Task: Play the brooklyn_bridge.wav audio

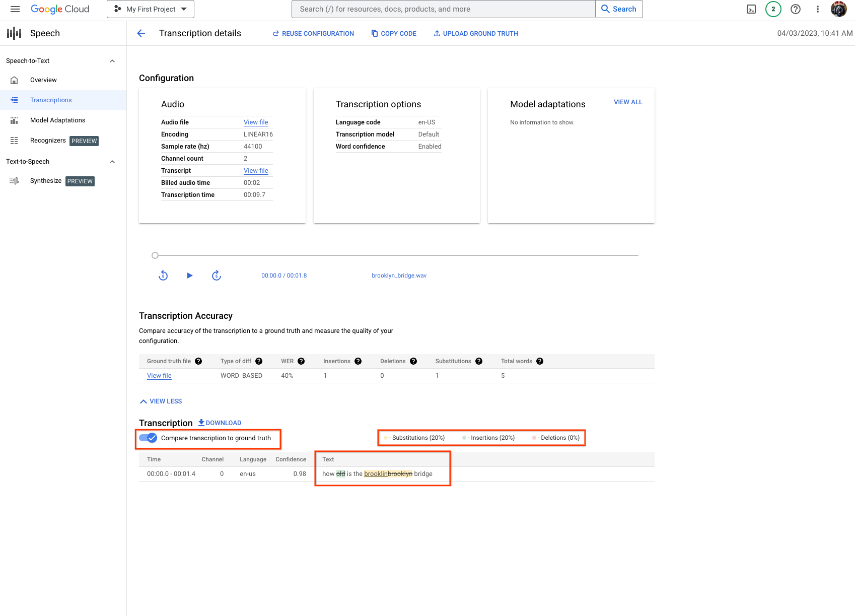Action: click(189, 276)
